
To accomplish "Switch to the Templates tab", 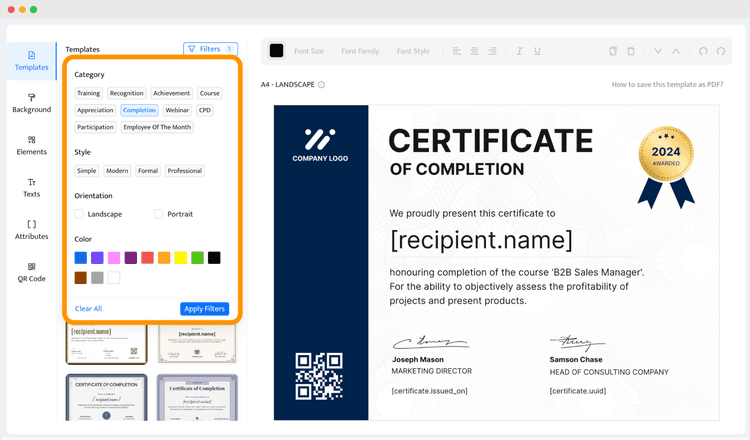I will point(32,61).
